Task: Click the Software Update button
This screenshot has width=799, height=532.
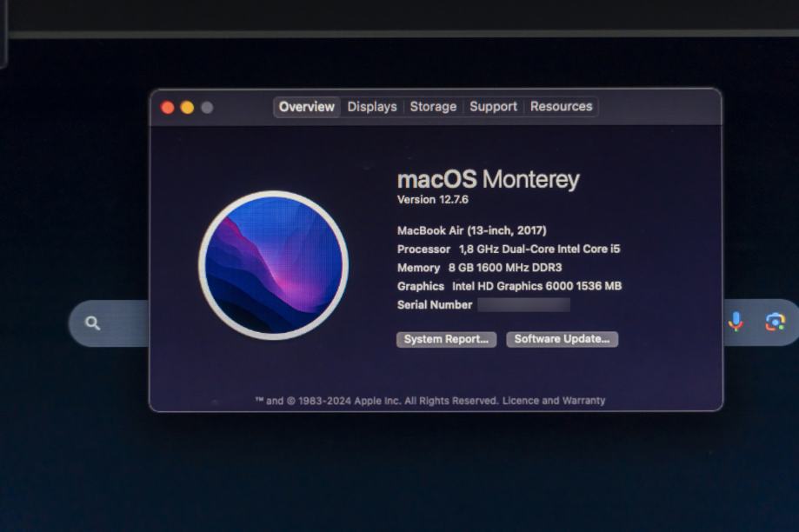Action: point(562,339)
